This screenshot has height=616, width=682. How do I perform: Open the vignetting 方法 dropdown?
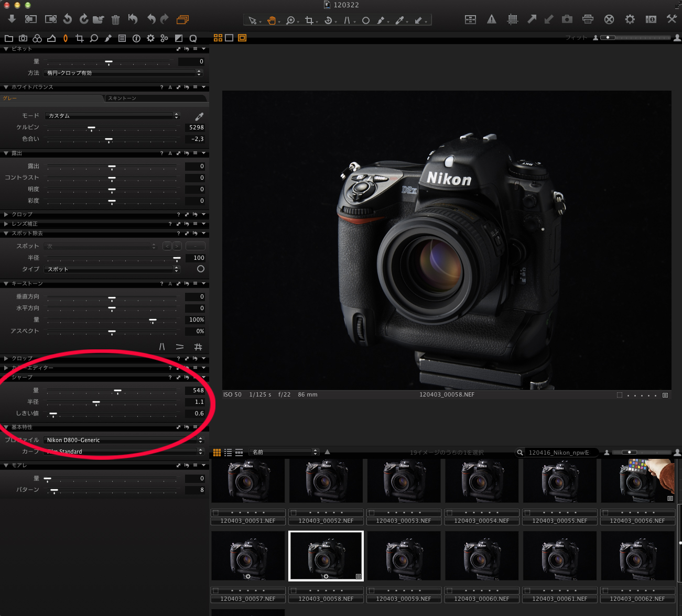[124, 73]
